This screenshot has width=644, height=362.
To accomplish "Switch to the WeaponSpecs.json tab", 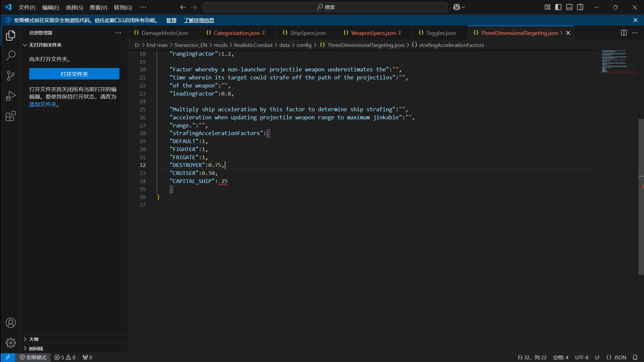I will pyautogui.click(x=373, y=33).
